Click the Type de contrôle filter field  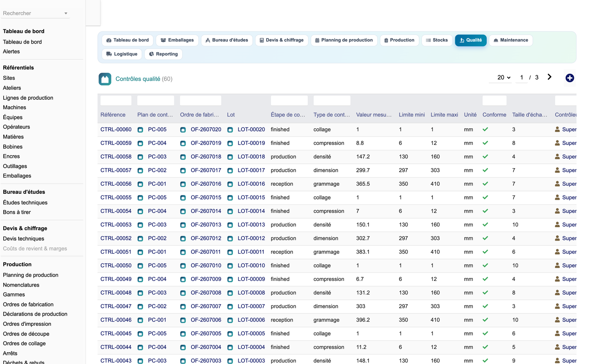coord(332,101)
